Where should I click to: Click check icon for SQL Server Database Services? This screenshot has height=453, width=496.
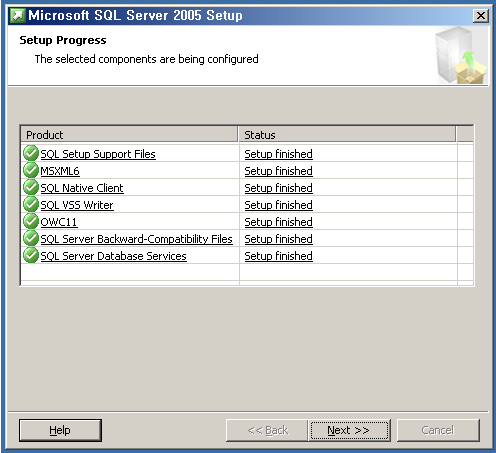tap(31, 255)
